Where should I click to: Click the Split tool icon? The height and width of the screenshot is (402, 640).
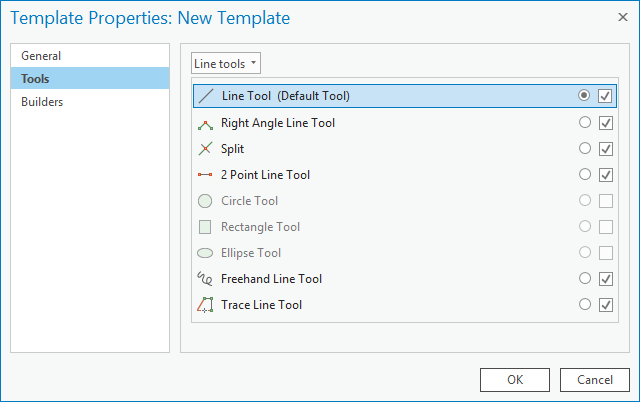click(205, 149)
